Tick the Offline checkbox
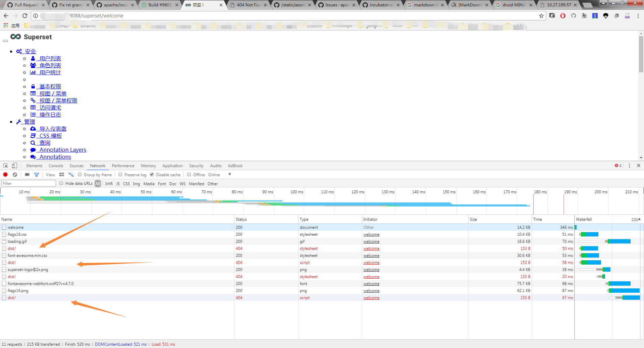The image size is (644, 348). click(x=189, y=175)
